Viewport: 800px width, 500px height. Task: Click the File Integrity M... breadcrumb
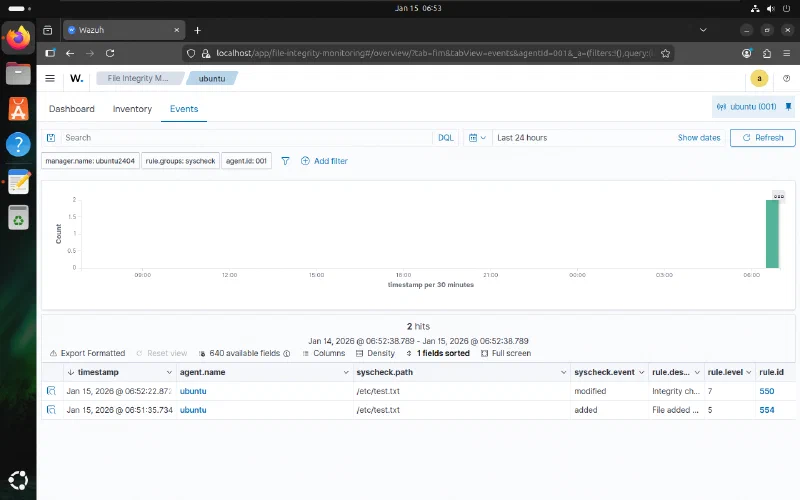tap(138, 78)
